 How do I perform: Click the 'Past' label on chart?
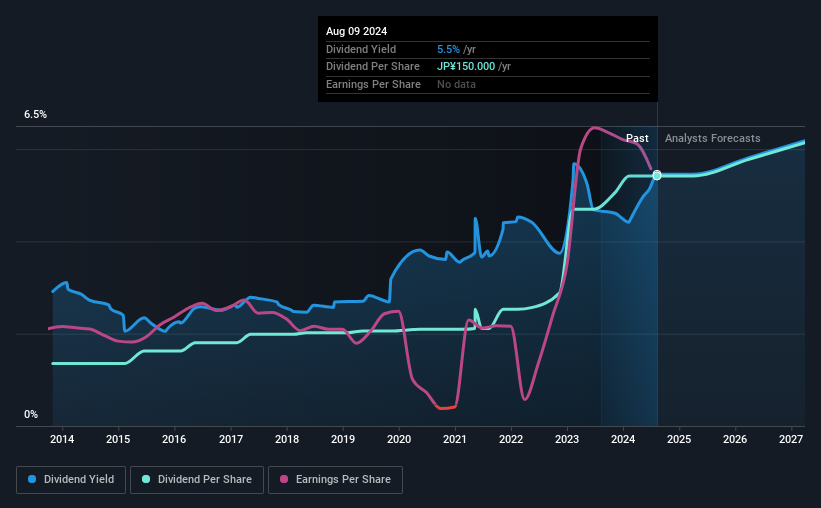click(637, 138)
